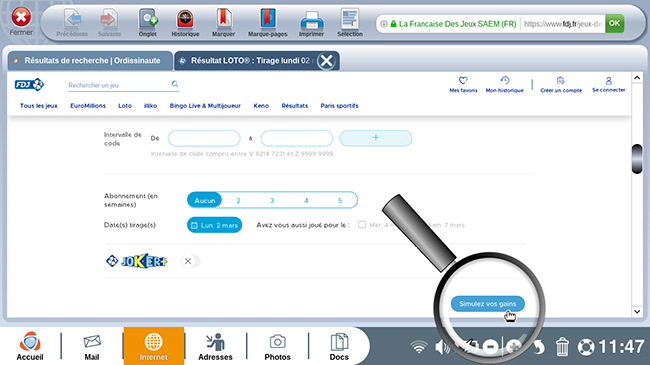The image size is (650, 365).
Task: Open Docs from the bottom bar
Action: (x=339, y=347)
